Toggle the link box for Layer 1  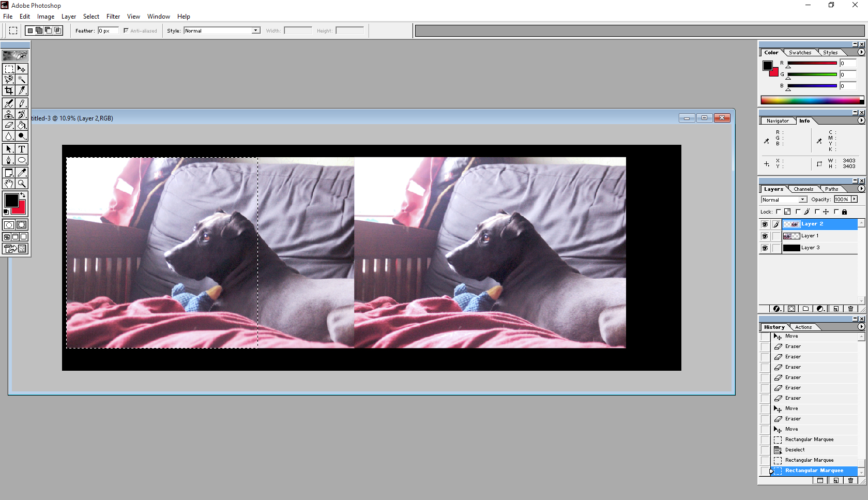click(x=776, y=236)
